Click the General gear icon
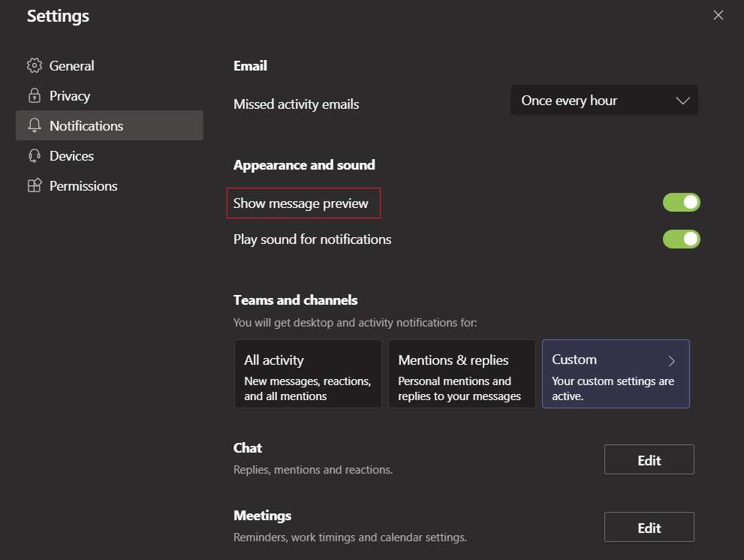The width and height of the screenshot is (744, 560). point(34,66)
